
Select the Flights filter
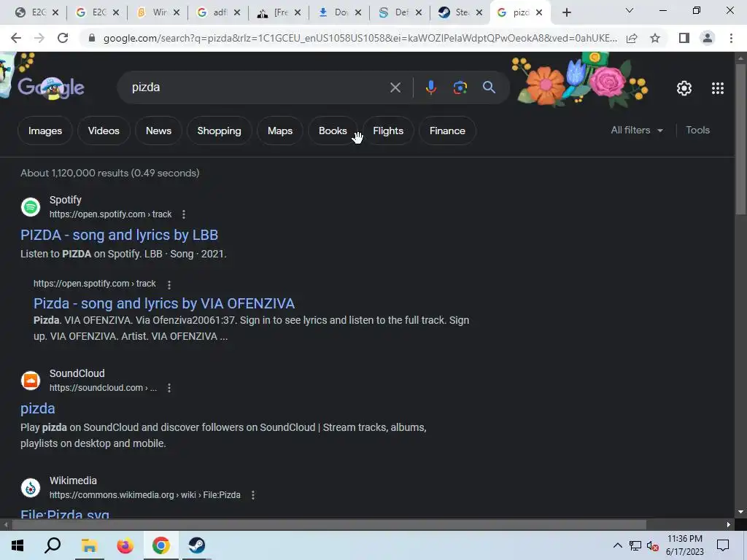click(x=388, y=131)
